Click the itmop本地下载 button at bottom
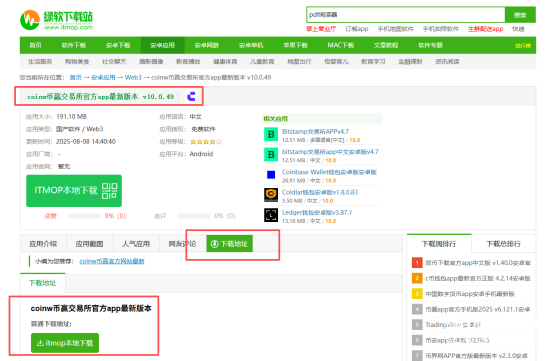553x361 pixels. pyautogui.click(x=65, y=343)
